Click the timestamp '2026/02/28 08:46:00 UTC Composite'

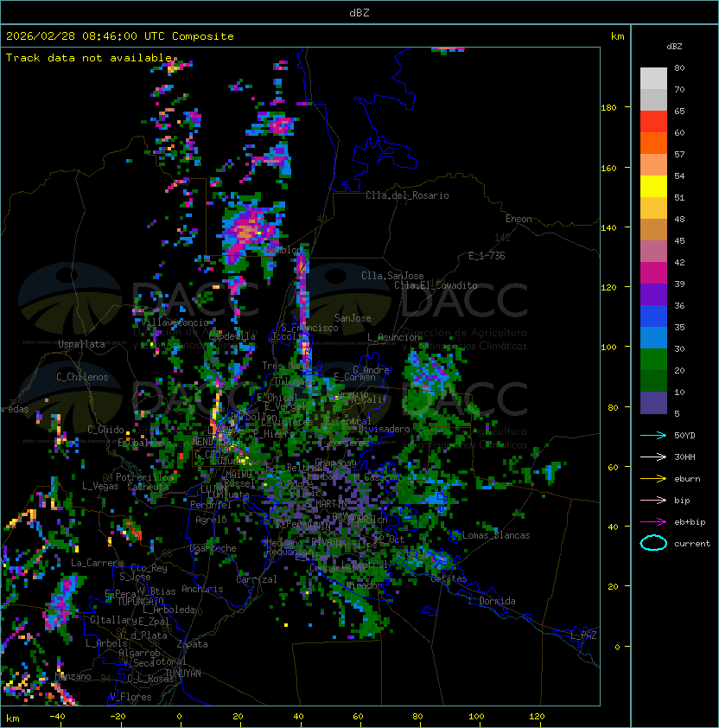pyautogui.click(x=120, y=36)
